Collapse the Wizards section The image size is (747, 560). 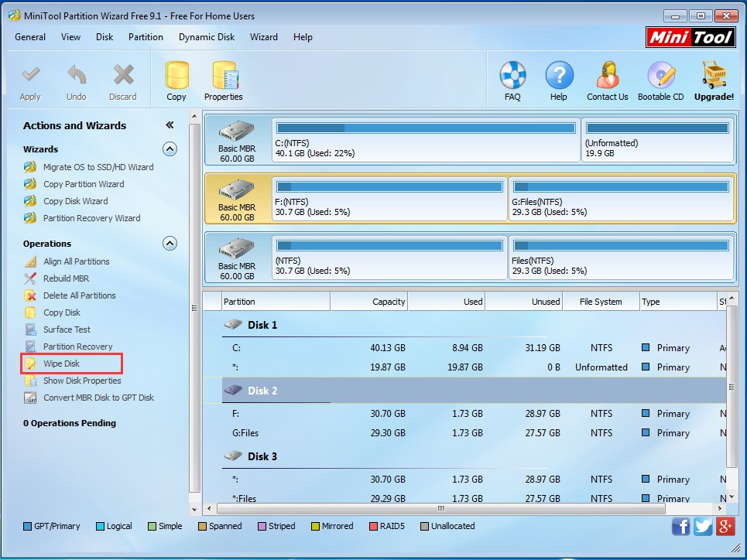point(170,149)
